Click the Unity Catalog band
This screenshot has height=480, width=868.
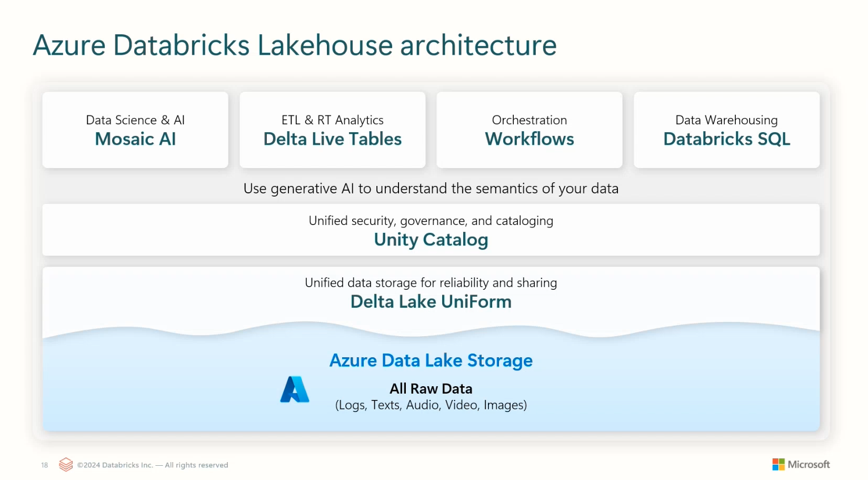pos(431,230)
